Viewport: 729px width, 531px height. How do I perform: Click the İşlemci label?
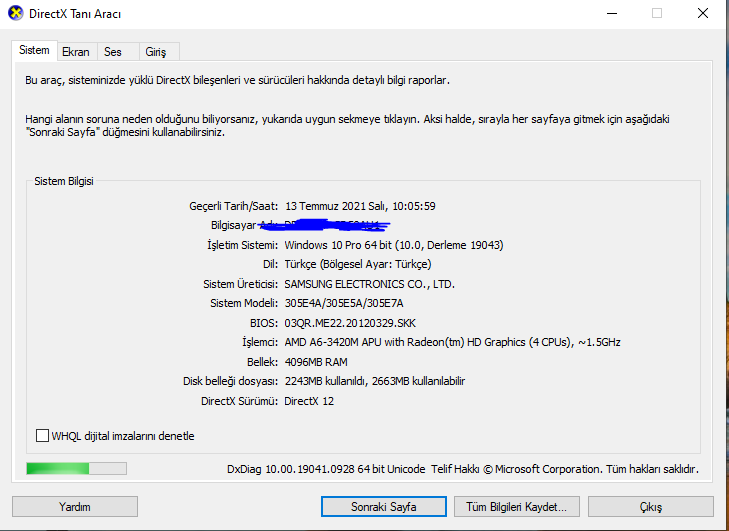(260, 342)
